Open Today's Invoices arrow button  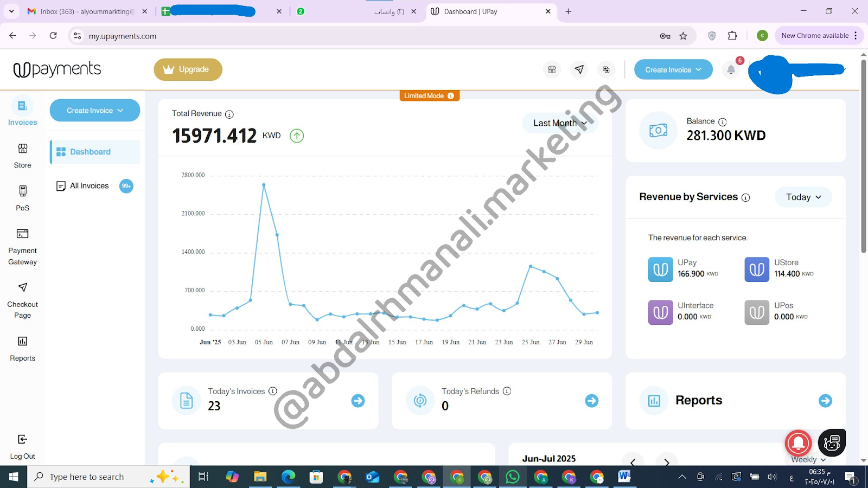358,401
